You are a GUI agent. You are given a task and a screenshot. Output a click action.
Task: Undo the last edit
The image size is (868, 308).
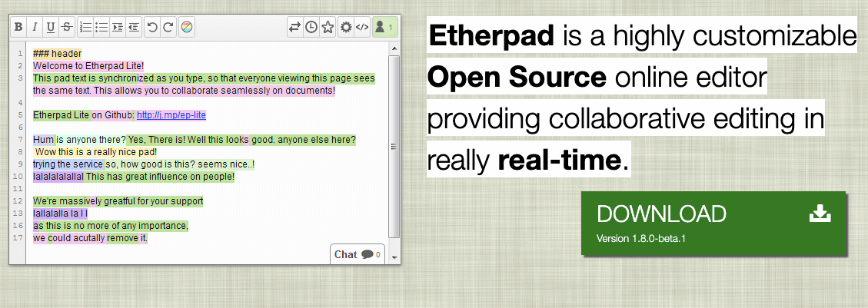(152, 27)
